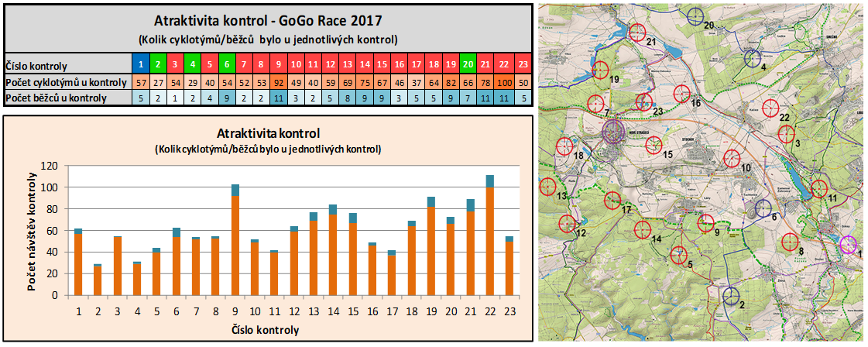Image resolution: width=868 pixels, height=347 pixels.
Task: Select the y-axis value 120 on the chart
Action: [50, 166]
